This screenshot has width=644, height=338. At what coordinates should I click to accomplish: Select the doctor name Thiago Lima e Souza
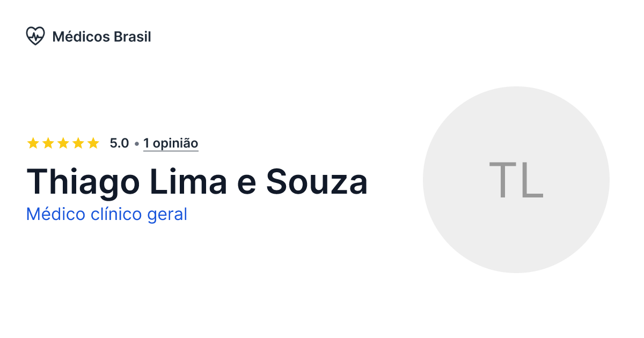pyautogui.click(x=197, y=182)
